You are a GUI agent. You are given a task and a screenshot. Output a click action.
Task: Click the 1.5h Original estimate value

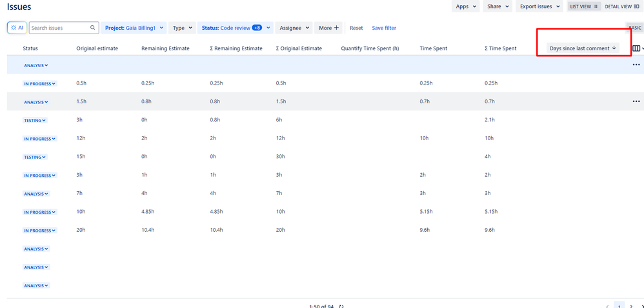tap(81, 101)
